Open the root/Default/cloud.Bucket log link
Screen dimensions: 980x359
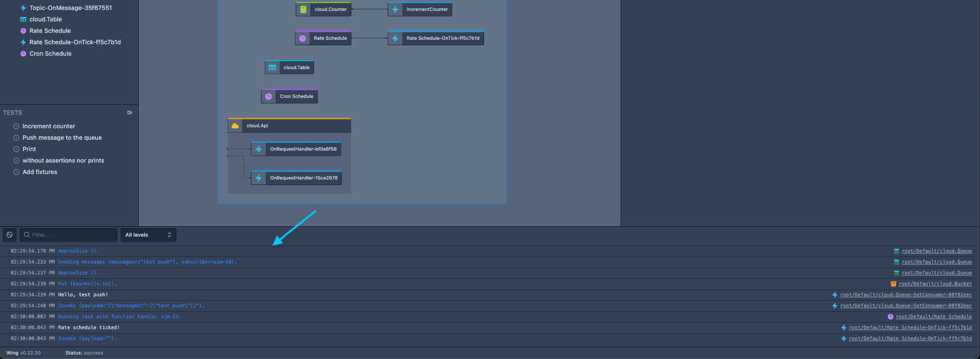935,284
